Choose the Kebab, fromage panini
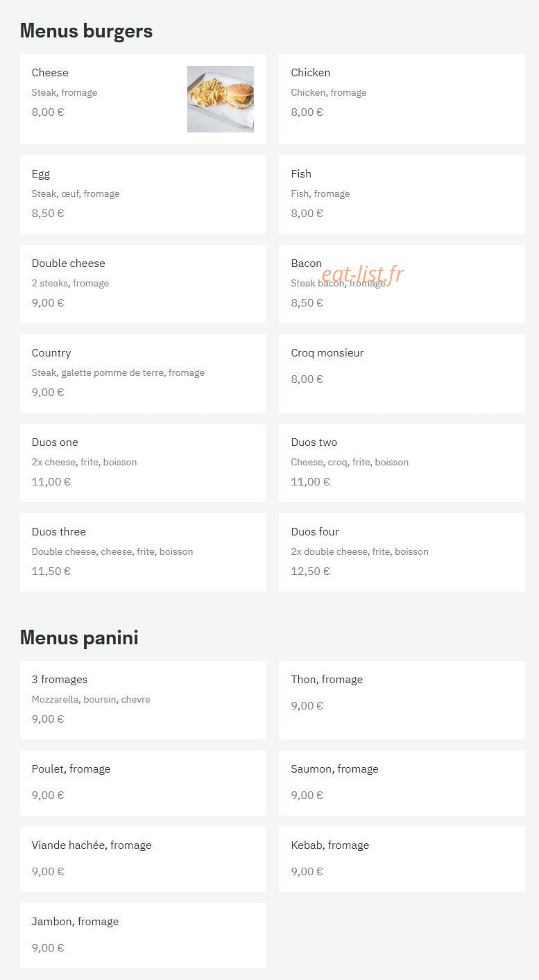This screenshot has width=539, height=980. coord(402,859)
